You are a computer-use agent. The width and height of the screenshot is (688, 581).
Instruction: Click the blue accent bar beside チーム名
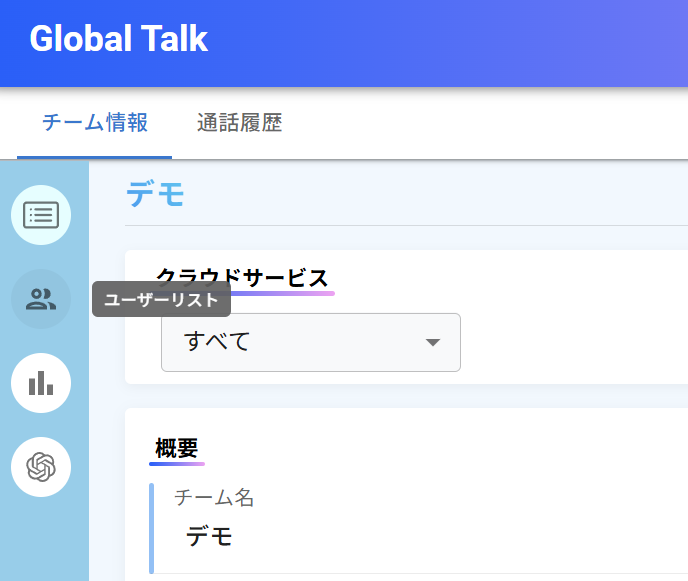151,528
